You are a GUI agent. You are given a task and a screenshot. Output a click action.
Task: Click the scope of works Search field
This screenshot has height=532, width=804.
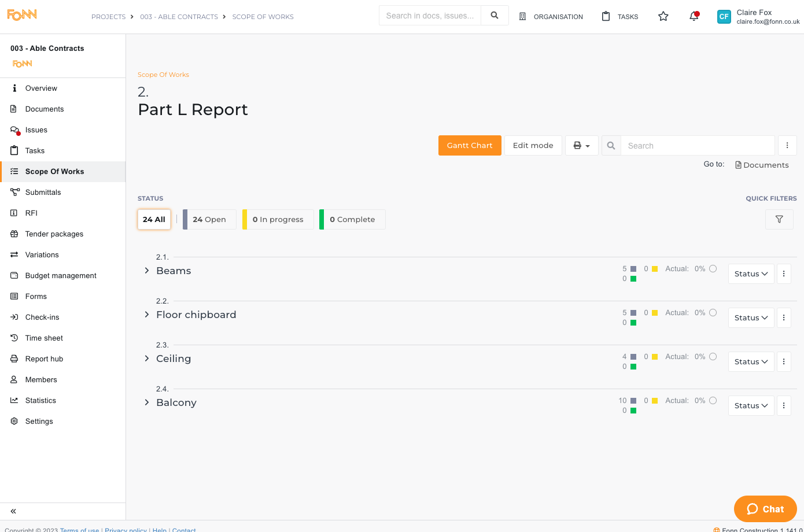697,146
